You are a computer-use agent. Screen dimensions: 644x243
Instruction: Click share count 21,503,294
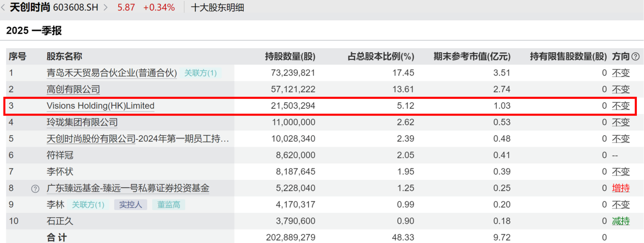[294, 106]
